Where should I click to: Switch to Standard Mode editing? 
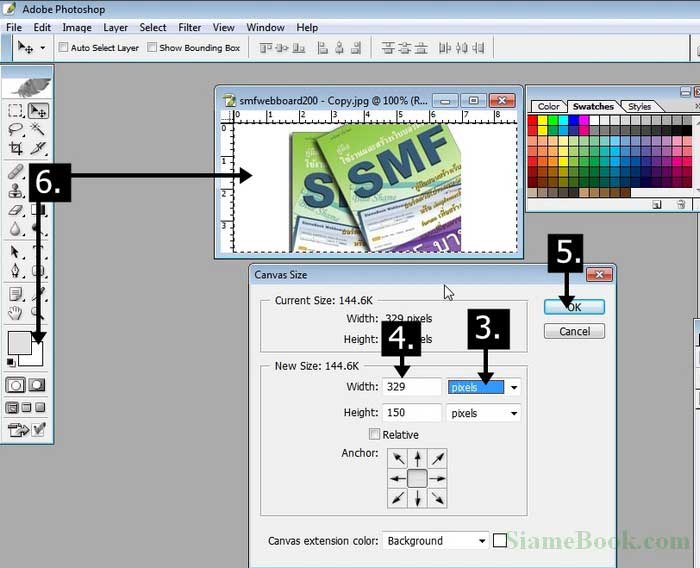pyautogui.click(x=15, y=385)
